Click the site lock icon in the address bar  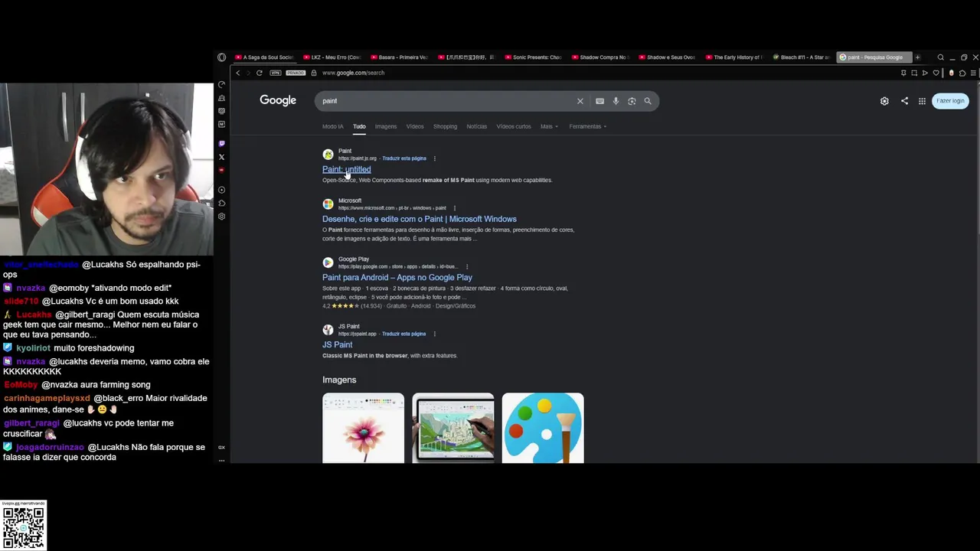(314, 73)
